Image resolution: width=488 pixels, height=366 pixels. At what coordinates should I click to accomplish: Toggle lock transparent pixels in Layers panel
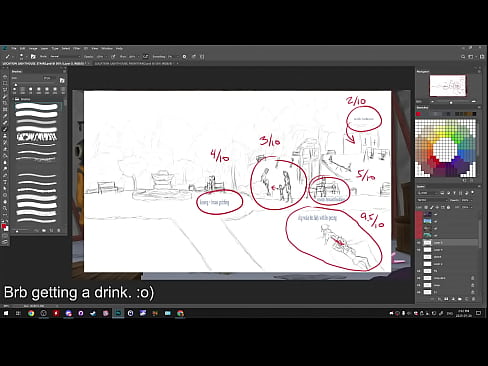[426, 207]
